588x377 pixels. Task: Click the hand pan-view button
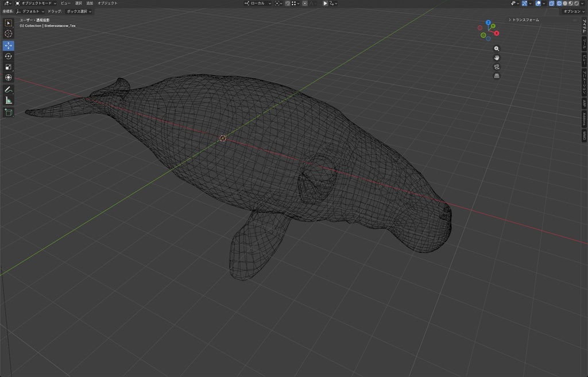[x=497, y=58]
